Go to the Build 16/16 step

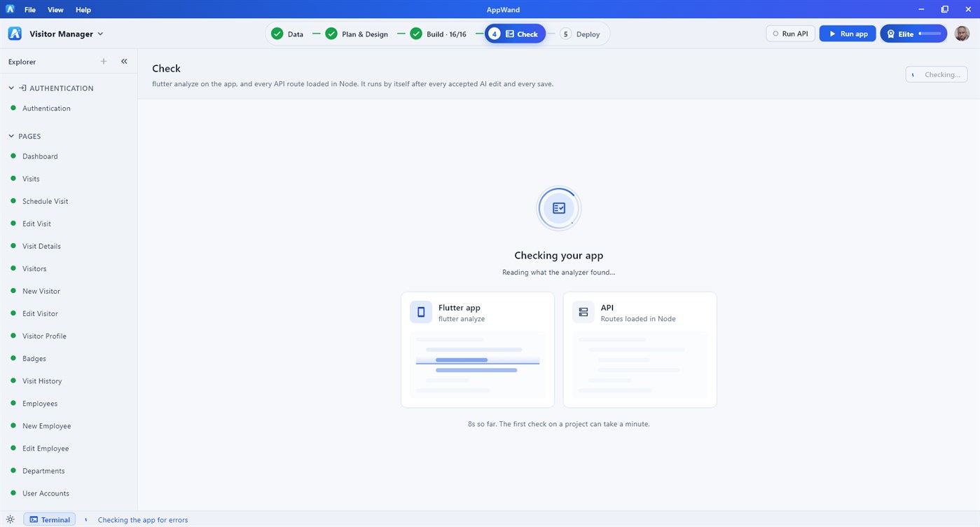[x=438, y=34]
